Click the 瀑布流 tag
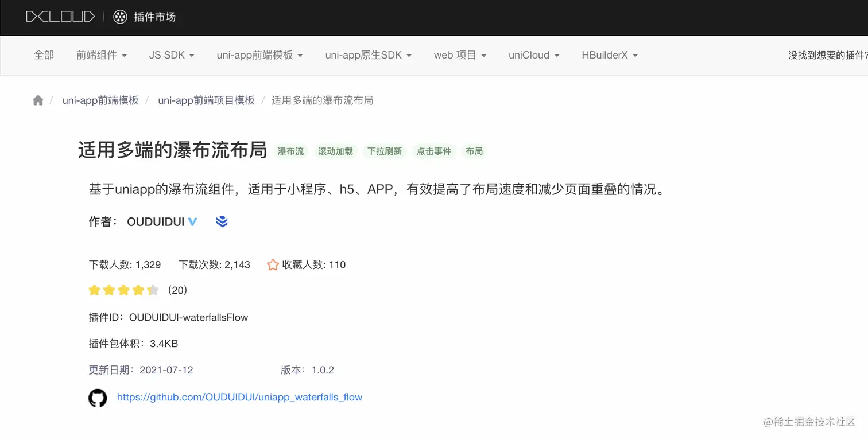Viewport: 868px width, 440px height. click(x=290, y=151)
